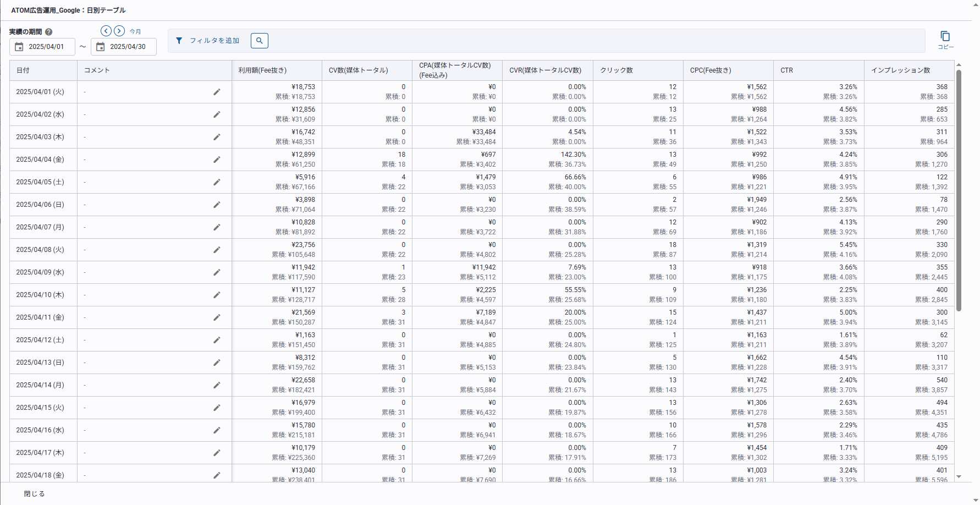Select the 利用額(Fee抜き) column header
Screen dimensions: 980x505
pyautogui.click(x=262, y=70)
